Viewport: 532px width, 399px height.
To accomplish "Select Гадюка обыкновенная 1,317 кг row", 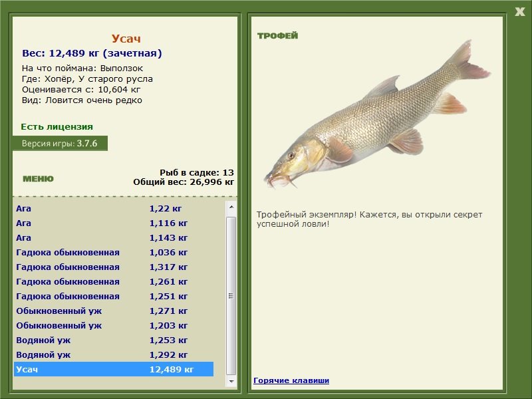I will [x=114, y=267].
